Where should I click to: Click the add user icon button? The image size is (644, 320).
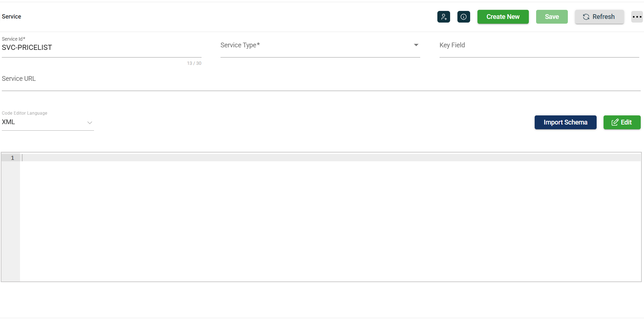pyautogui.click(x=444, y=17)
